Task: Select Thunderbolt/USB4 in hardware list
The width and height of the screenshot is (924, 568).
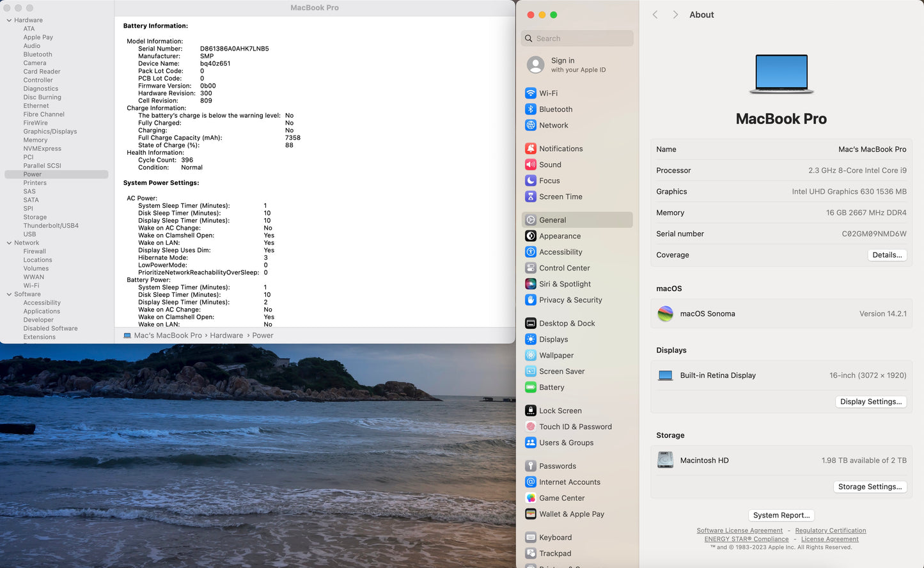Action: click(x=51, y=226)
